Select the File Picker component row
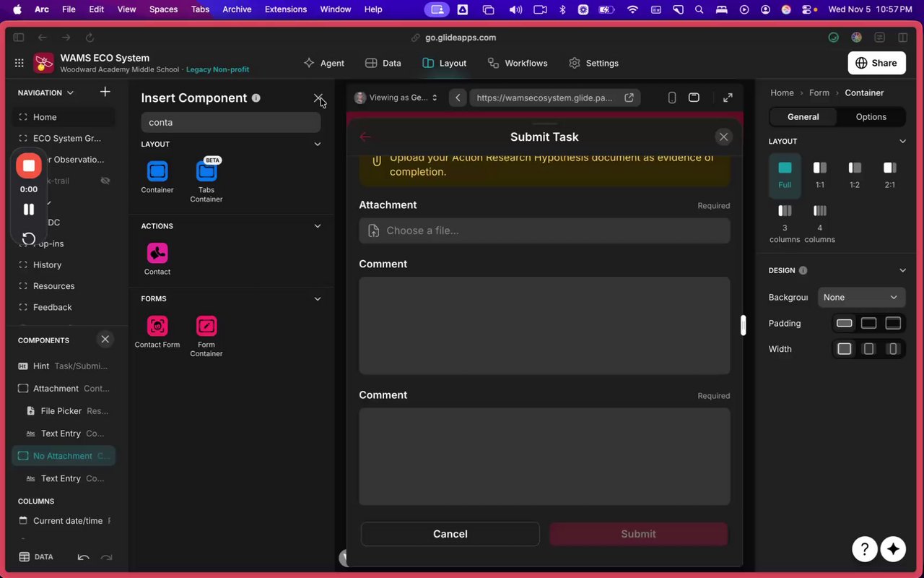 [64, 411]
